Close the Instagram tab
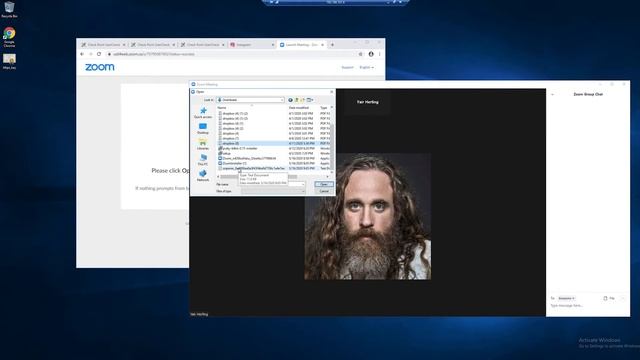Screen dimensions: 640x360 [273, 44]
